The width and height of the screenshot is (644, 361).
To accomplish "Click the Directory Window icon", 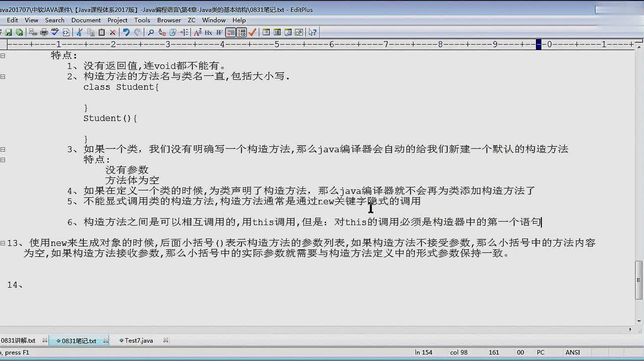I will pyautogui.click(x=266, y=32).
